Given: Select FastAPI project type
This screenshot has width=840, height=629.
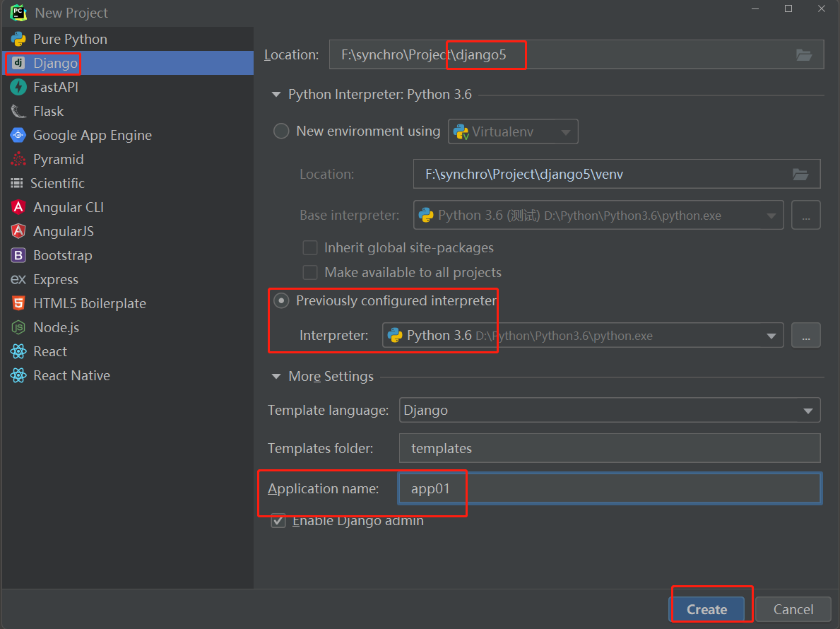Looking at the screenshot, I should click(127, 88).
